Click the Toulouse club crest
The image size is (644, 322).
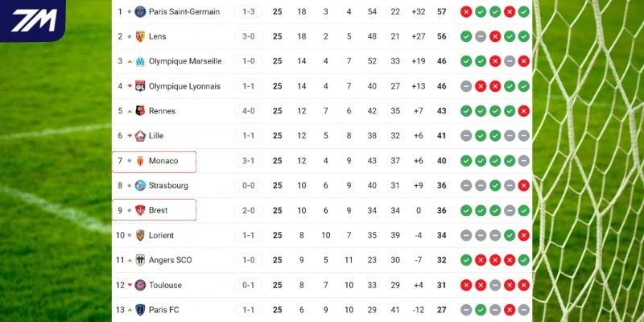click(140, 285)
